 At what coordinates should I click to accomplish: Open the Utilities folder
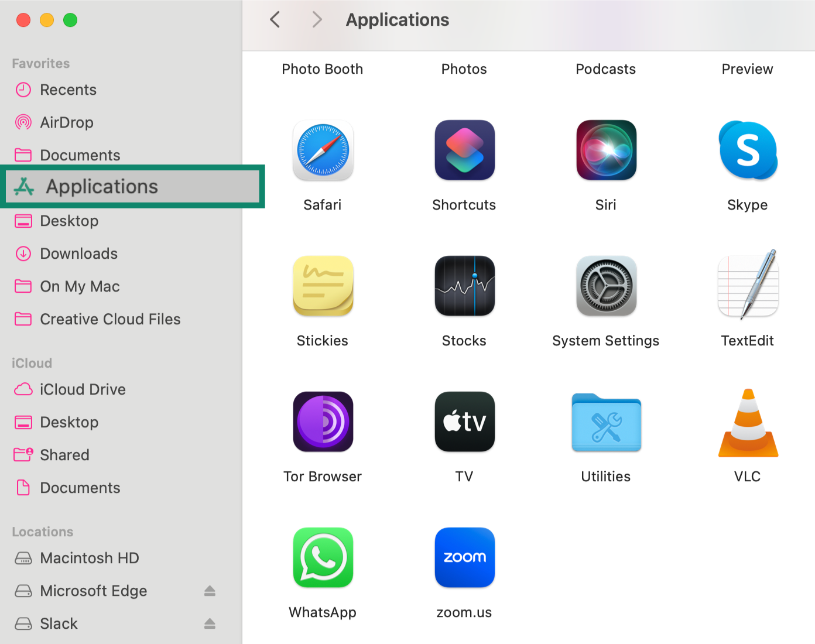pos(606,422)
